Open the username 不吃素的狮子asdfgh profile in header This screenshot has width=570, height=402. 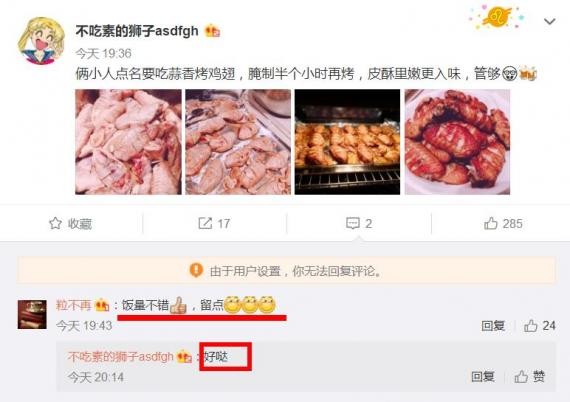pos(137,31)
